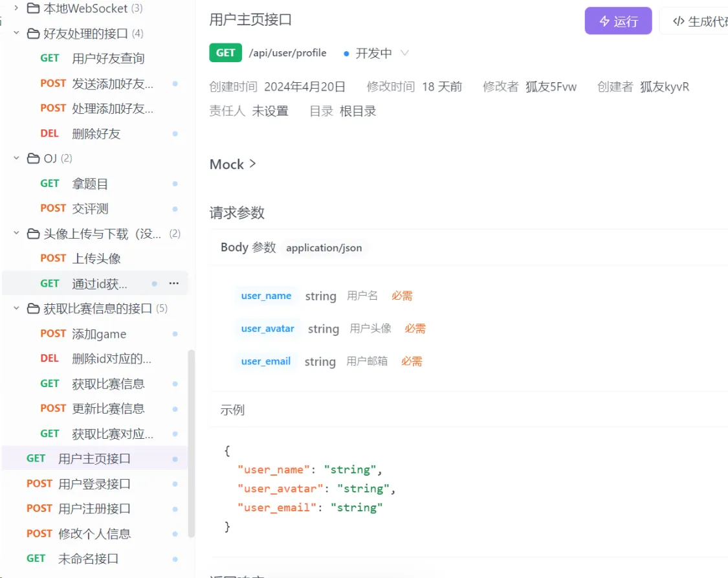Image resolution: width=728 pixels, height=578 pixels.
Task: Click the creator name 狐友kyvR
Action: pyautogui.click(x=665, y=87)
